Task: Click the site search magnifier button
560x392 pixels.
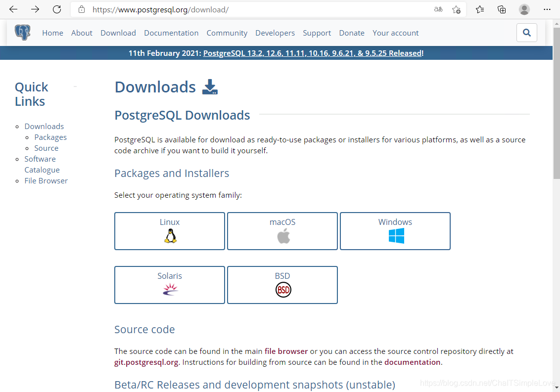Action: pyautogui.click(x=526, y=33)
